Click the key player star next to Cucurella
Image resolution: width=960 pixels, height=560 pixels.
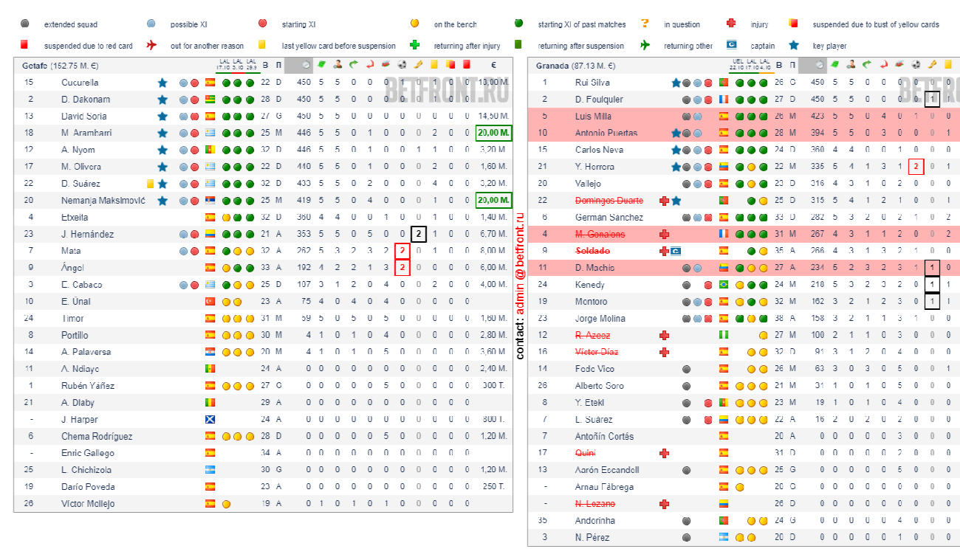(x=162, y=83)
